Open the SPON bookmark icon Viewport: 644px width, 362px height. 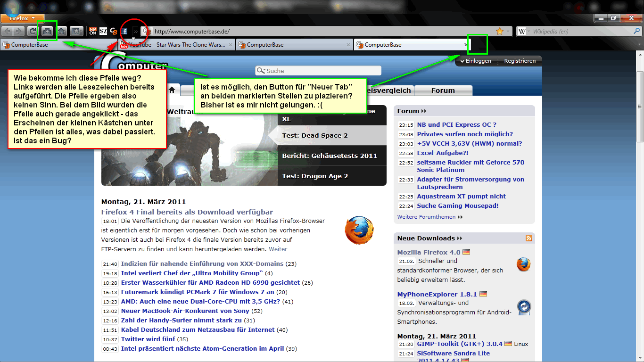click(93, 32)
